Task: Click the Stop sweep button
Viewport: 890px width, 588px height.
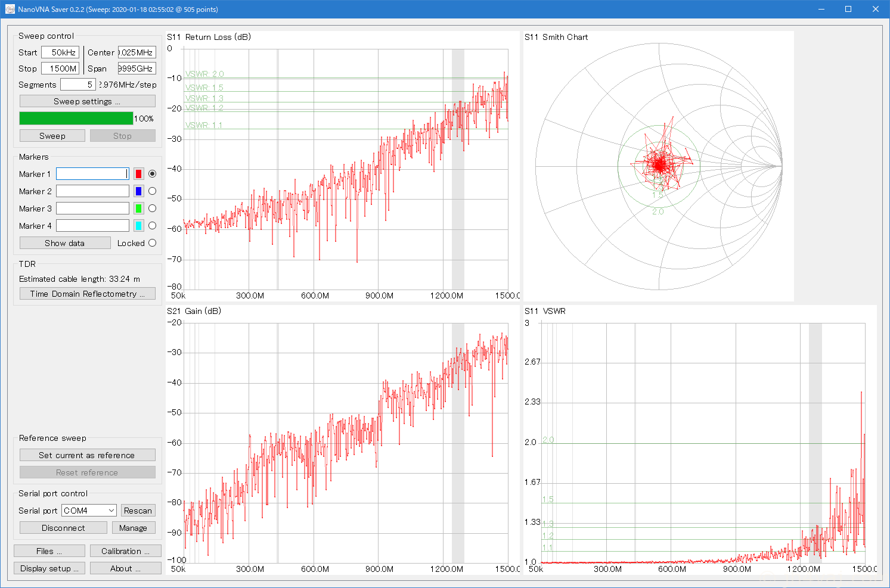Action: click(123, 136)
